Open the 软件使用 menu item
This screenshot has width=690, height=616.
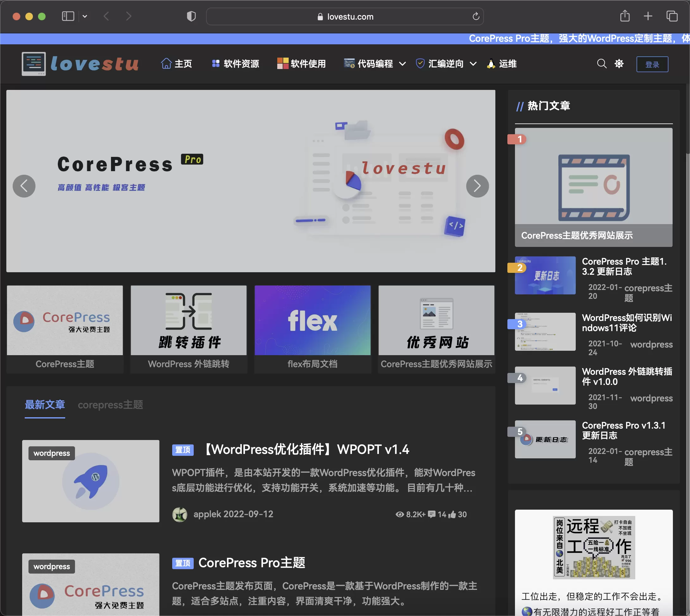pyautogui.click(x=301, y=64)
